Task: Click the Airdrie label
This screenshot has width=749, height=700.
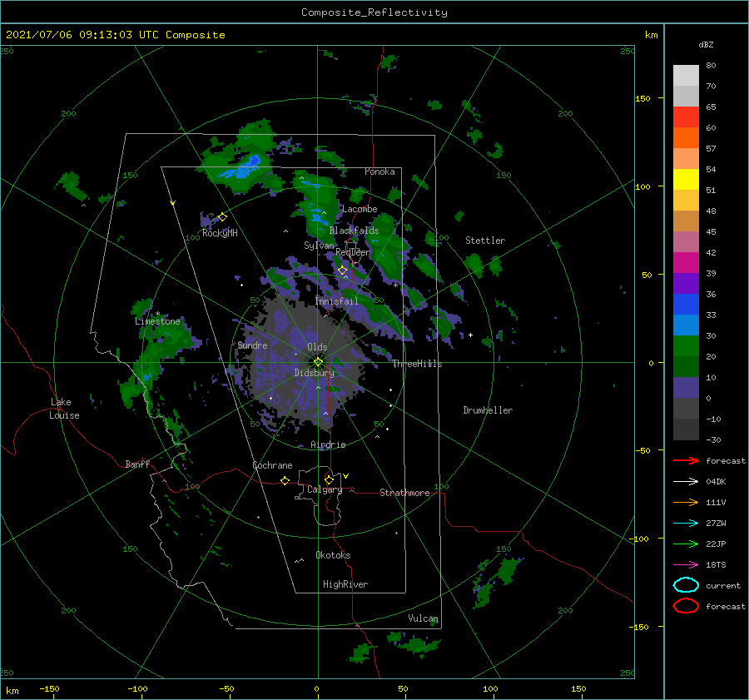Action: click(x=328, y=444)
